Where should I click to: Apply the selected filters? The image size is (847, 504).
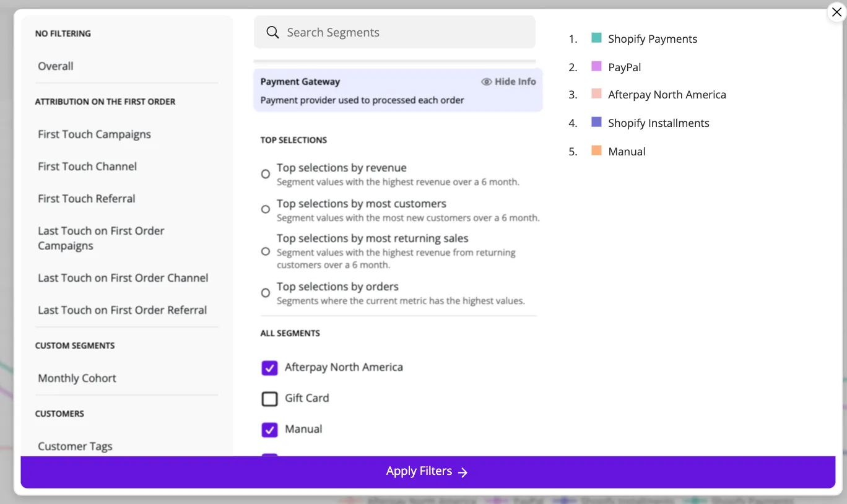pyautogui.click(x=428, y=472)
